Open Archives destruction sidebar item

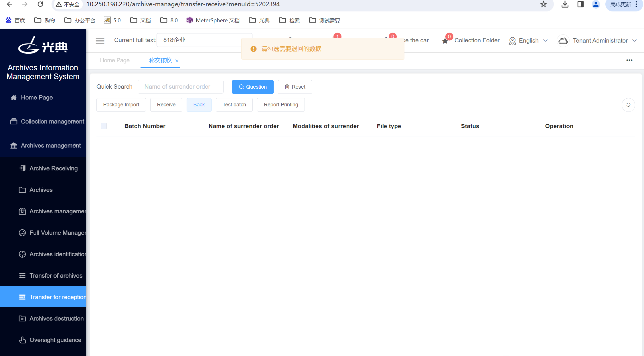43,319
